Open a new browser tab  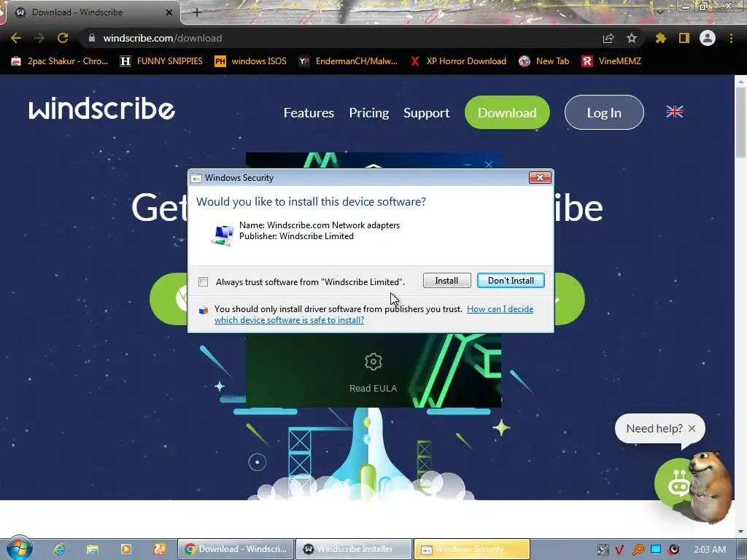(197, 12)
